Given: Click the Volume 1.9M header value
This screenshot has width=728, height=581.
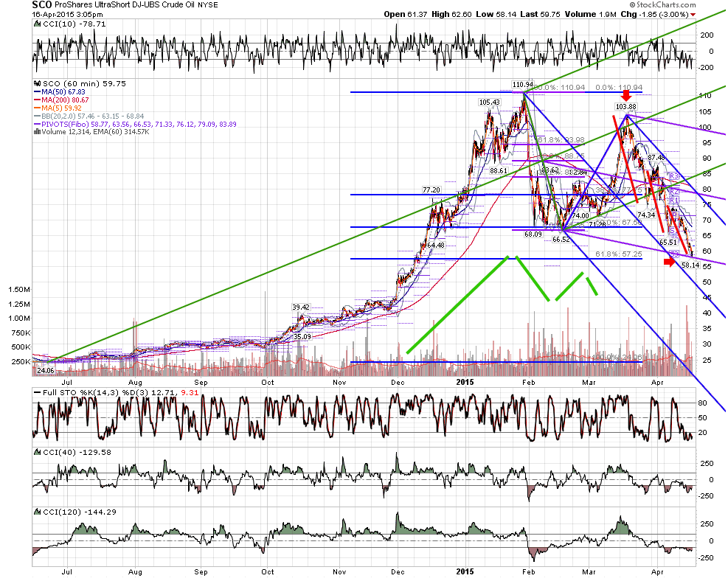Looking at the screenshot, I should coord(590,15).
